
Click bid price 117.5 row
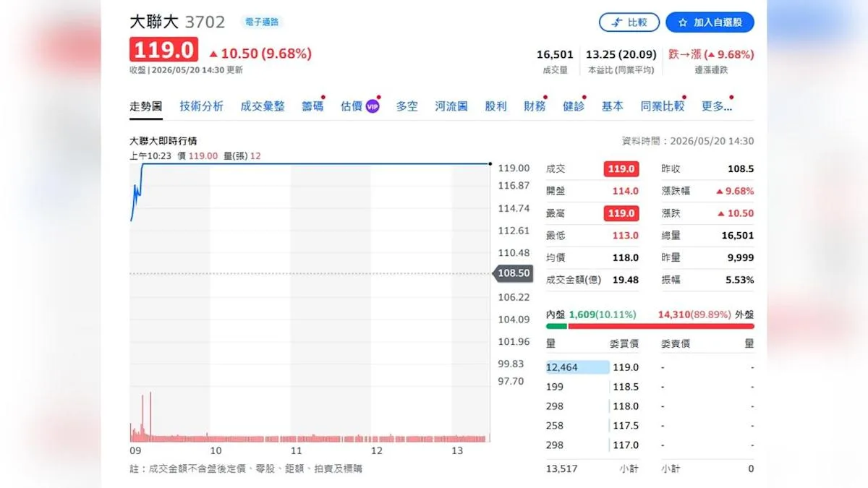point(626,426)
